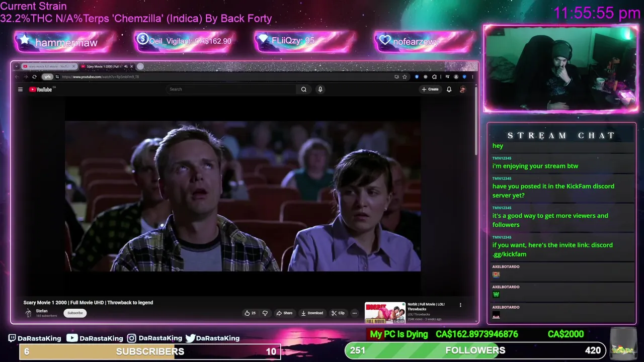Click the 11:55:55 pm clock text
Screen dimensions: 644x362
tap(597, 13)
